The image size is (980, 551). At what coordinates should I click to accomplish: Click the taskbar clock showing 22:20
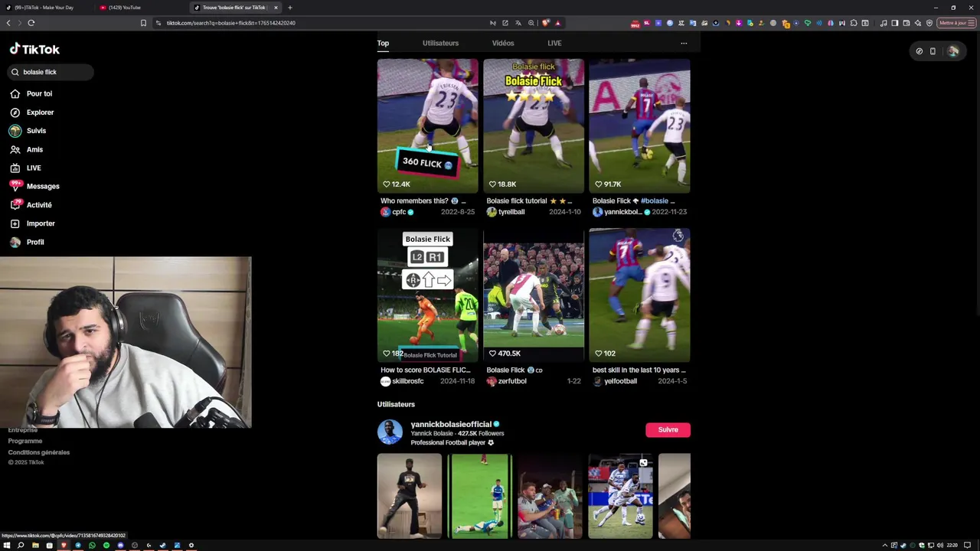[952, 546]
